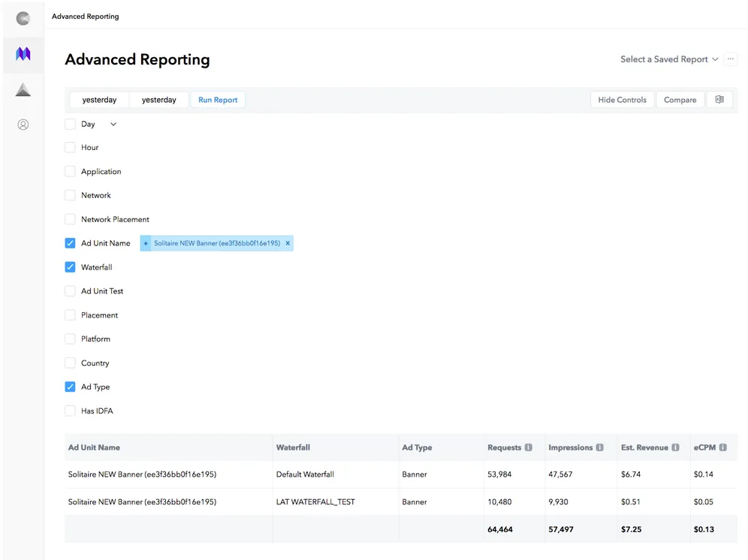The image size is (748, 560).
Task: Tick the Application checkbox
Action: pos(70,171)
